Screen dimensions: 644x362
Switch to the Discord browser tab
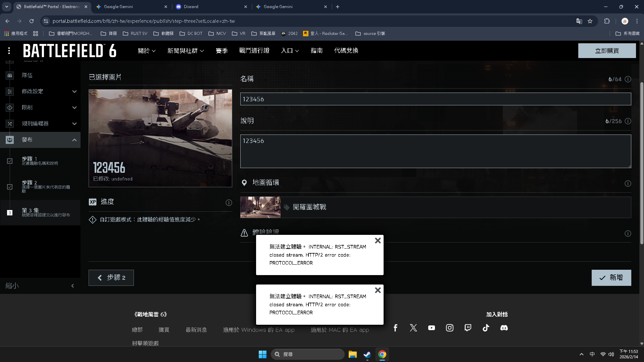[x=211, y=7]
